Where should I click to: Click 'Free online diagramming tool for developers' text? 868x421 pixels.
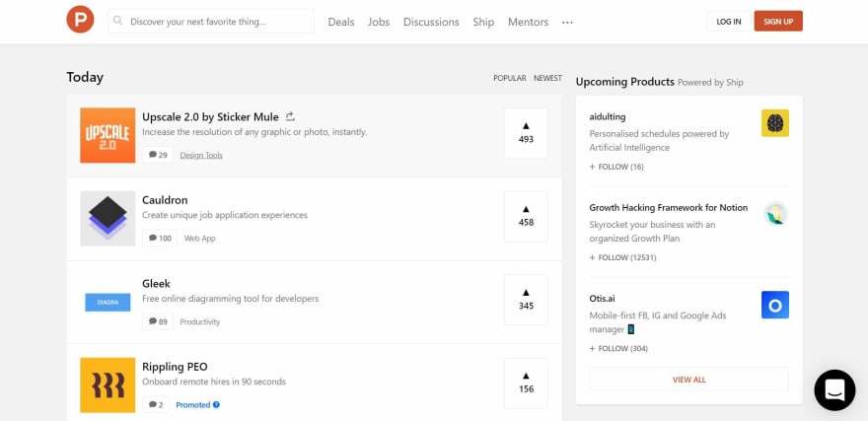point(230,298)
